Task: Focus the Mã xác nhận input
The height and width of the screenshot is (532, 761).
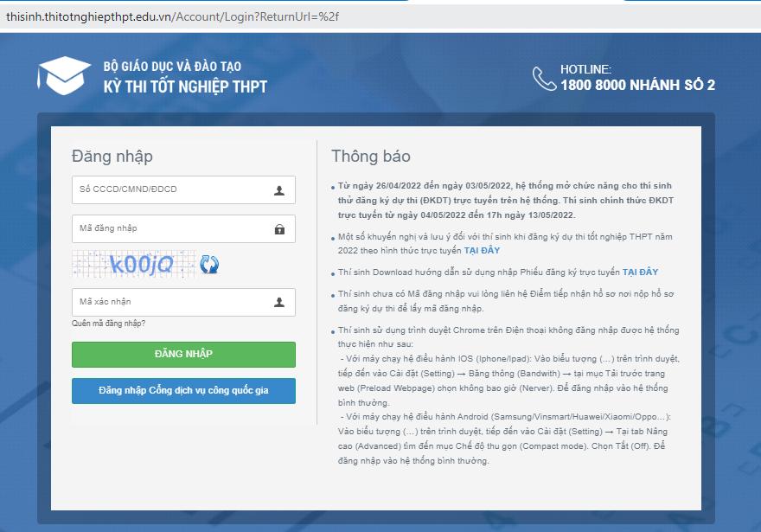Action: pos(173,303)
